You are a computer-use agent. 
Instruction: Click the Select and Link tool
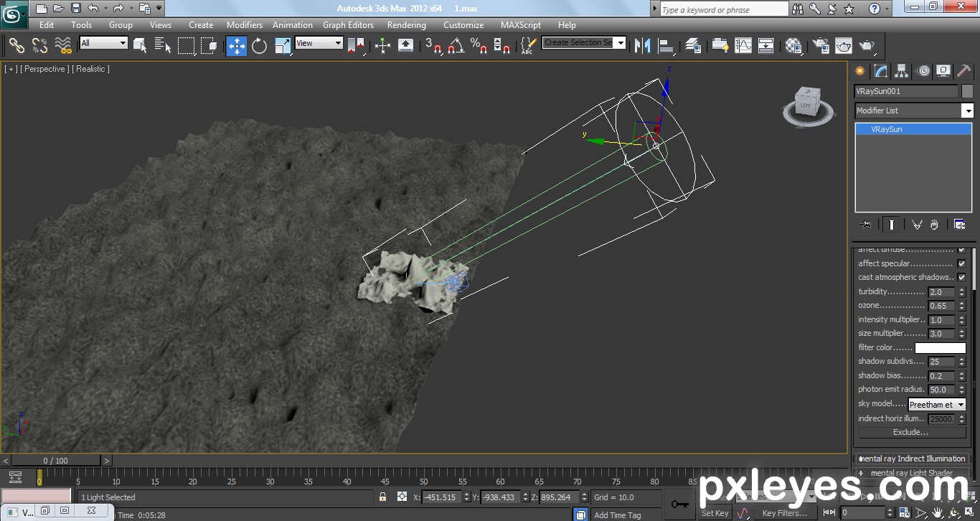click(x=17, y=46)
